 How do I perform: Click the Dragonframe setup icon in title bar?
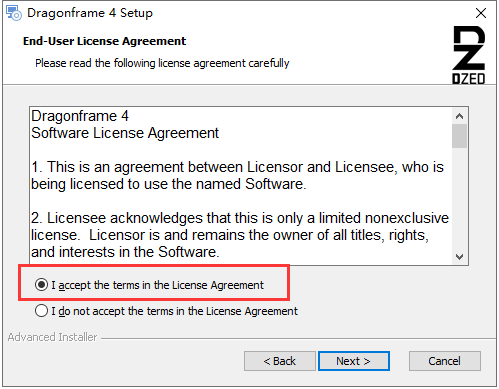14,13
